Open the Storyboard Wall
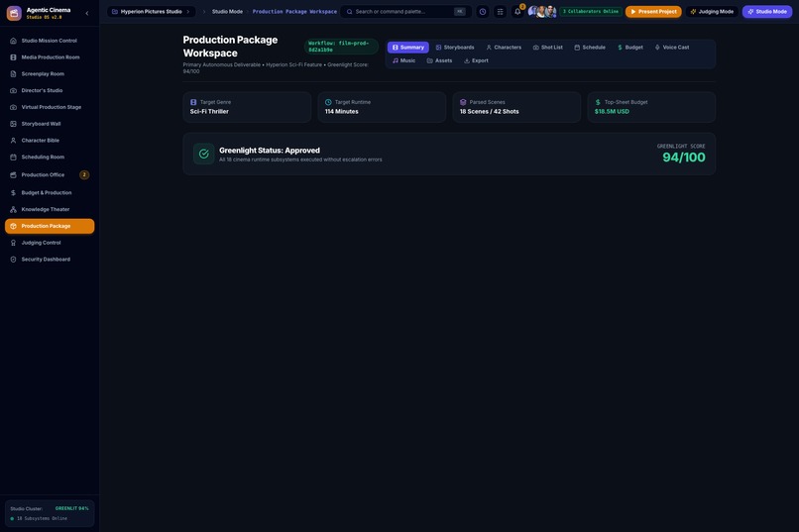Viewport: 799px width, 532px height. [x=50, y=124]
